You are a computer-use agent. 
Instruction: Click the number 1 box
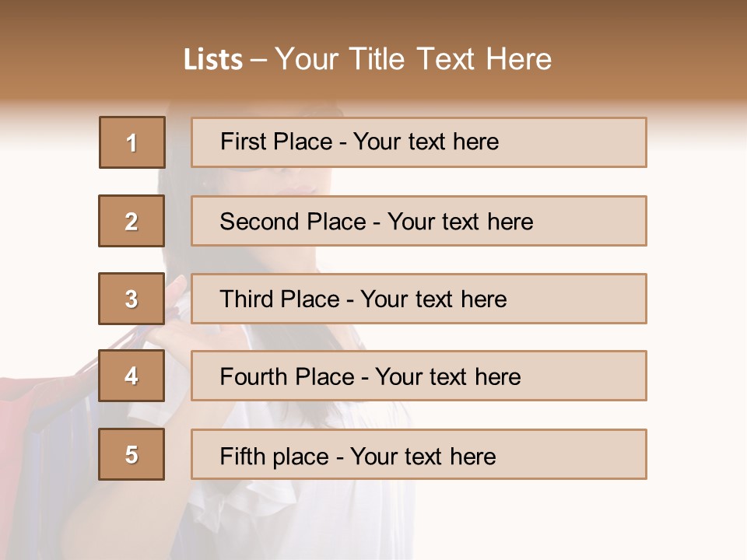[132, 142]
